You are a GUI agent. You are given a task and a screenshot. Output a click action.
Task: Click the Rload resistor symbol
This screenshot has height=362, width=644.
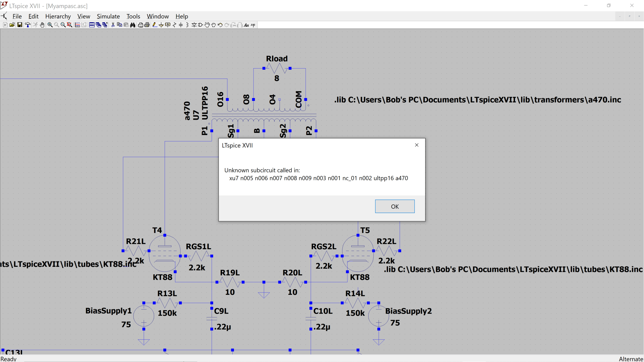[277, 68]
